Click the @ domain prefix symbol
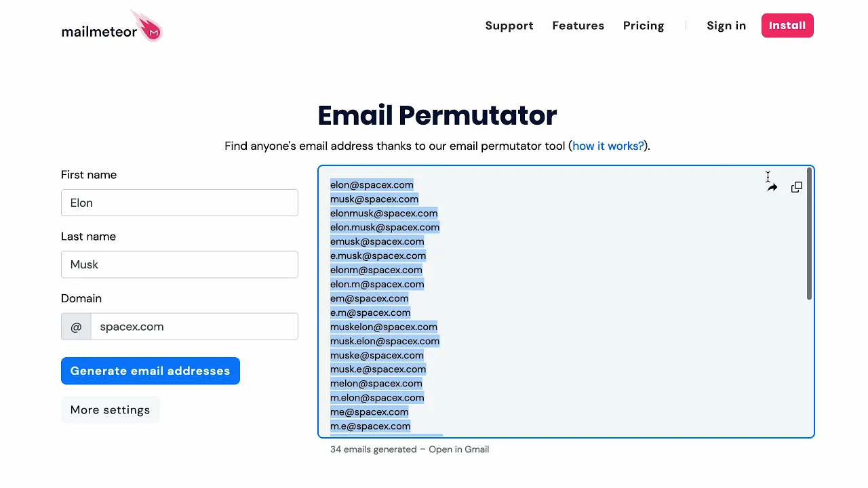 pyautogui.click(x=76, y=327)
